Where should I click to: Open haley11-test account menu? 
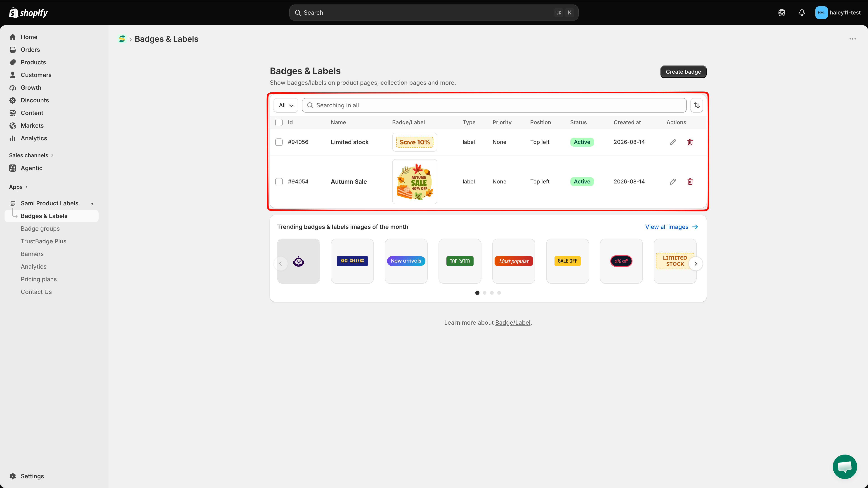[838, 13]
